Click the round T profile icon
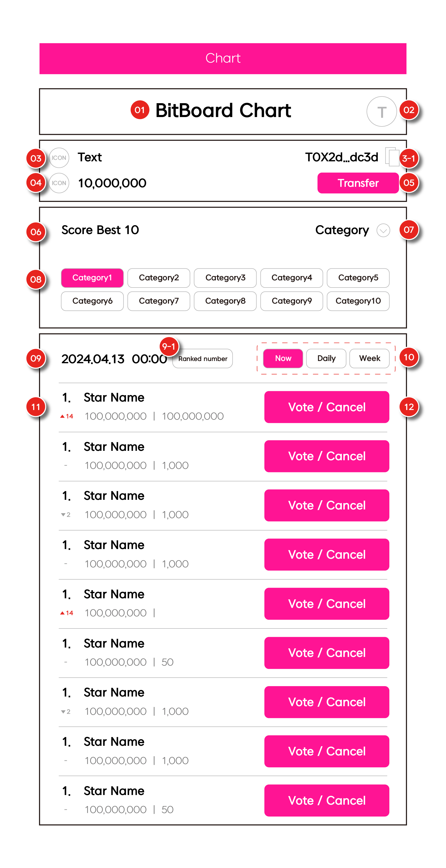The height and width of the screenshot is (868, 446). (381, 112)
